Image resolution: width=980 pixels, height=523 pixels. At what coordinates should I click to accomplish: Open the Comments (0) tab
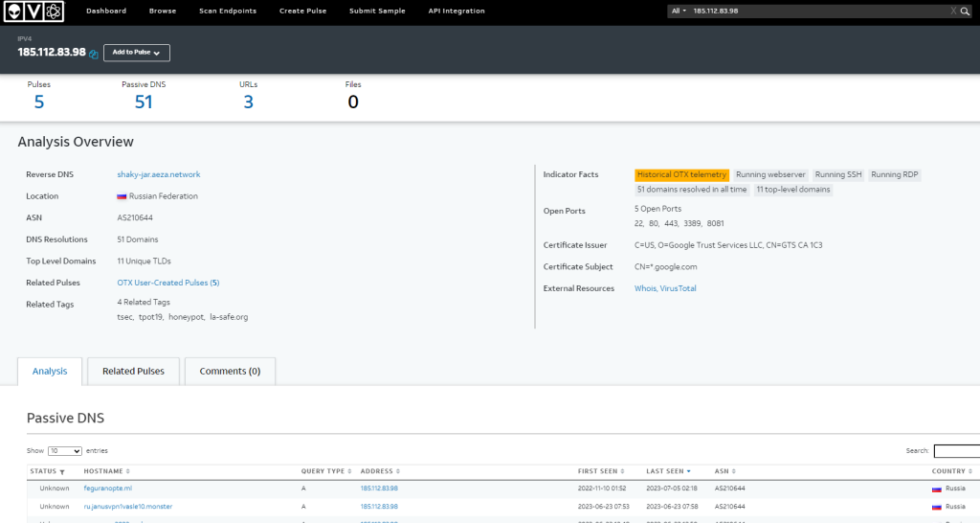pyautogui.click(x=230, y=371)
